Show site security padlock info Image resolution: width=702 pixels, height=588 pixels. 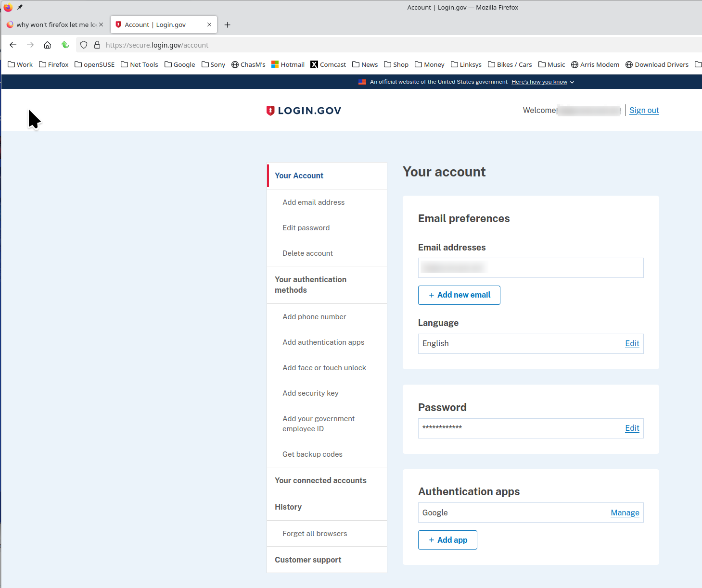pos(97,45)
